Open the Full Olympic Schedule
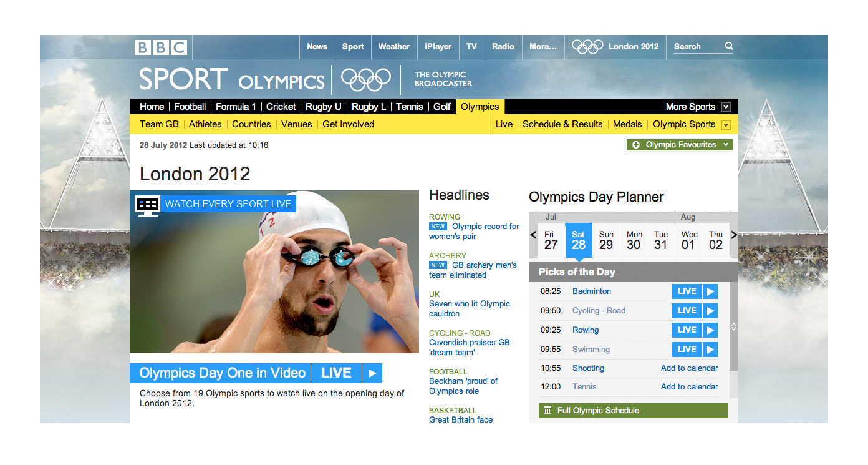The height and width of the screenshot is (465, 868). click(x=634, y=411)
